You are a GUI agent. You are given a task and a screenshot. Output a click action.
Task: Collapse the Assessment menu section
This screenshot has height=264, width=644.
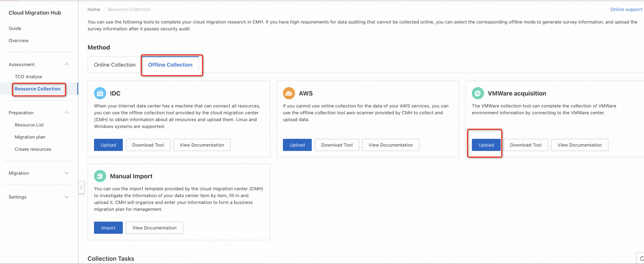(x=67, y=64)
